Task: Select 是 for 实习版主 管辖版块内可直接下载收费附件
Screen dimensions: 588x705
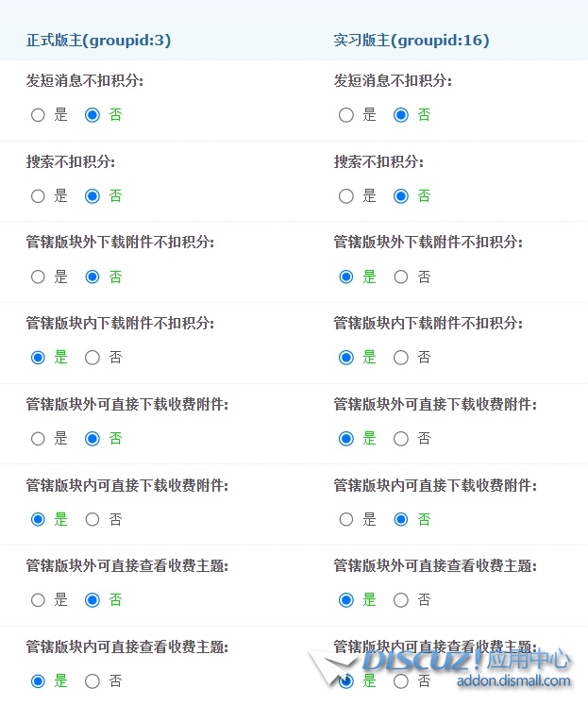Action: 346,519
